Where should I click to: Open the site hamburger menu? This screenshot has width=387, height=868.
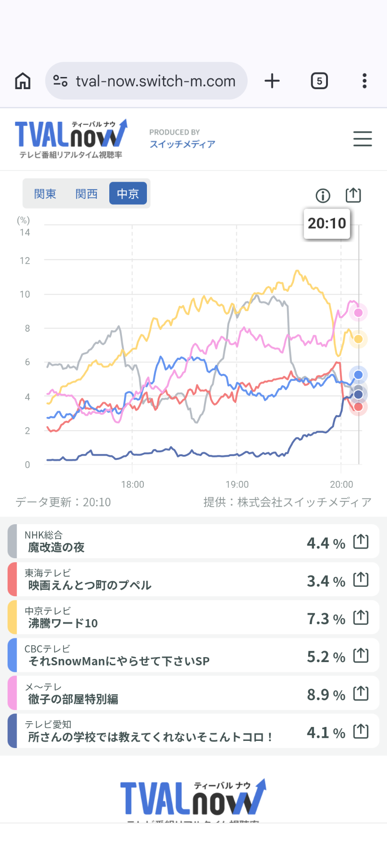[362, 139]
